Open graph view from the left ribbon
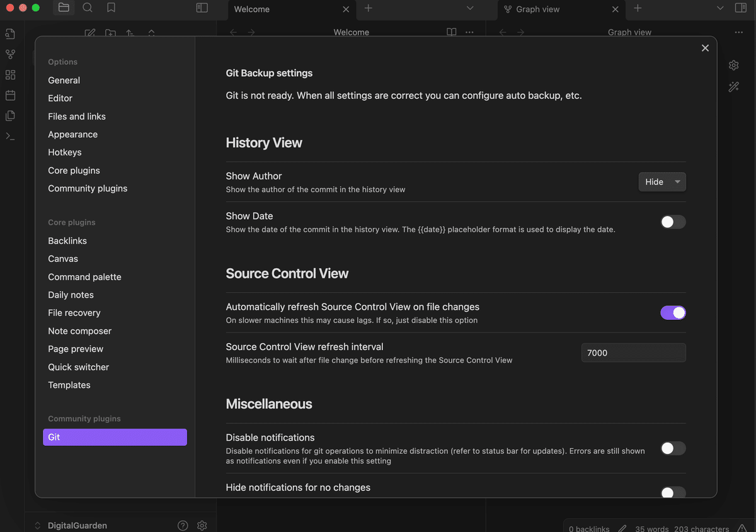This screenshot has width=756, height=532. coord(10,54)
